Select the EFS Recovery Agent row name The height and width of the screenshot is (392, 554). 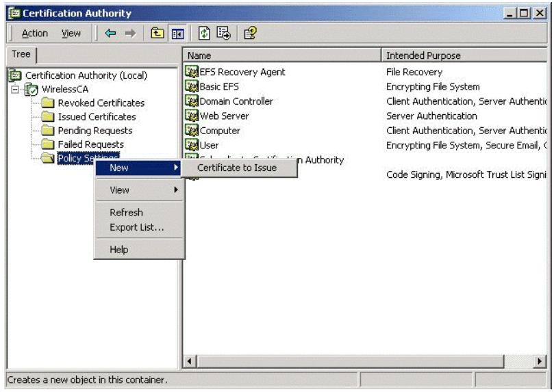tap(242, 72)
